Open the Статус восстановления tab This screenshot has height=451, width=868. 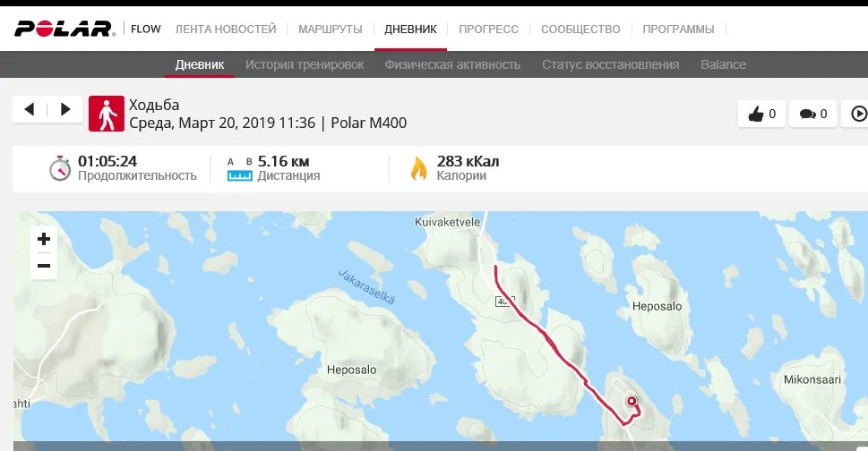(611, 64)
